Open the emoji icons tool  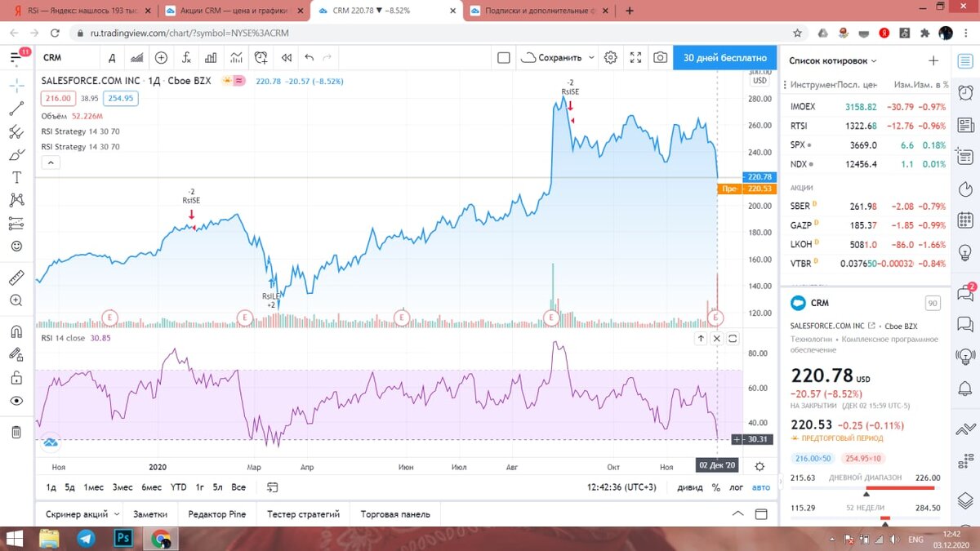tap(16, 246)
